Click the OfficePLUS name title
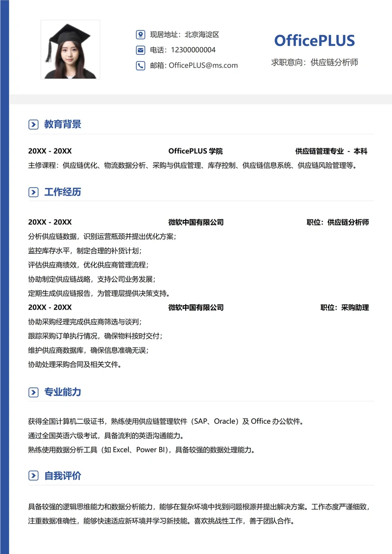The width and height of the screenshot is (392, 554). tap(314, 41)
